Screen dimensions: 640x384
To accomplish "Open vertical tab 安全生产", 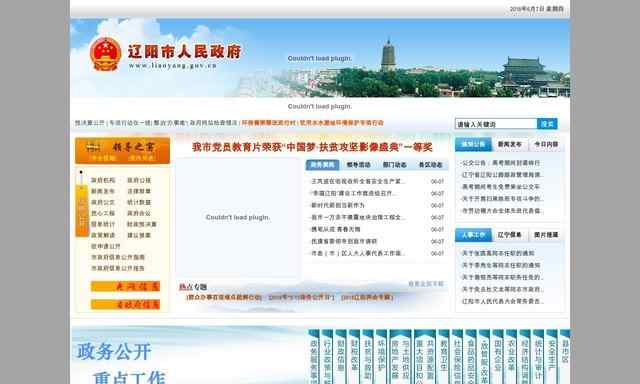I will point(551,357).
